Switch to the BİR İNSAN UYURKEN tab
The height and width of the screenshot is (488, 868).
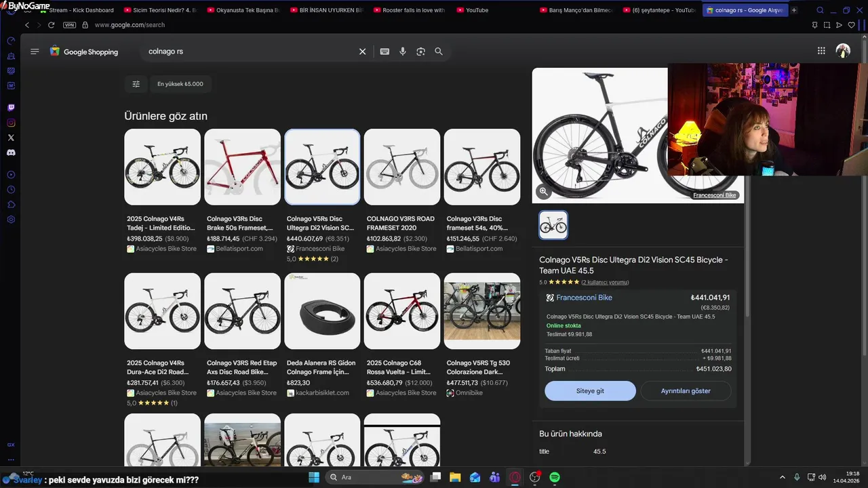pos(327,10)
